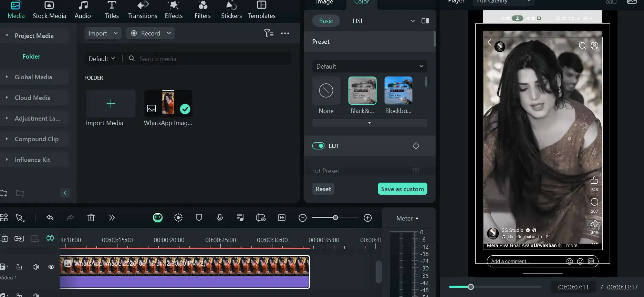The image size is (644, 297).
Task: Create a new folder in the media bin
Action: click(x=4, y=193)
